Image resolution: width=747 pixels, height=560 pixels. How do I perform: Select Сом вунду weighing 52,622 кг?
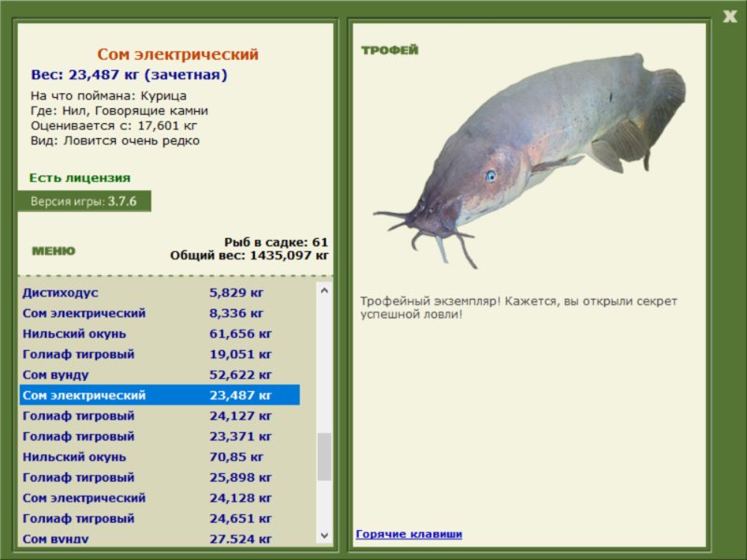tap(159, 375)
